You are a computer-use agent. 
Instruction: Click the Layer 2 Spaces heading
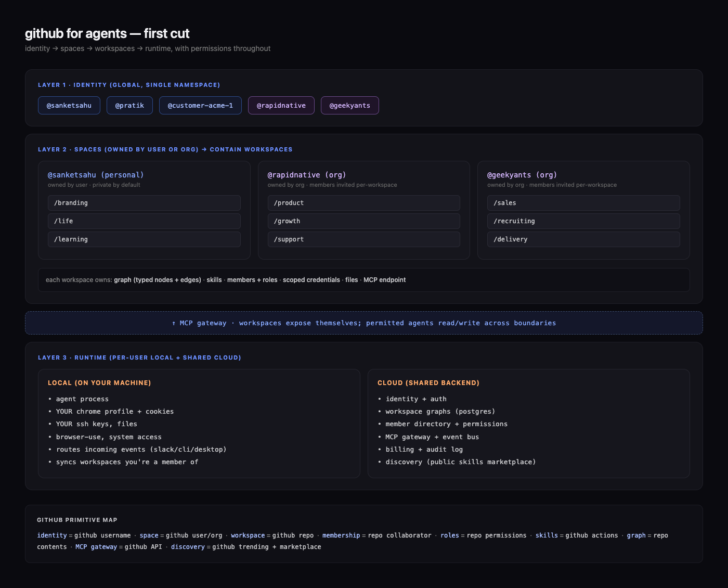165,149
